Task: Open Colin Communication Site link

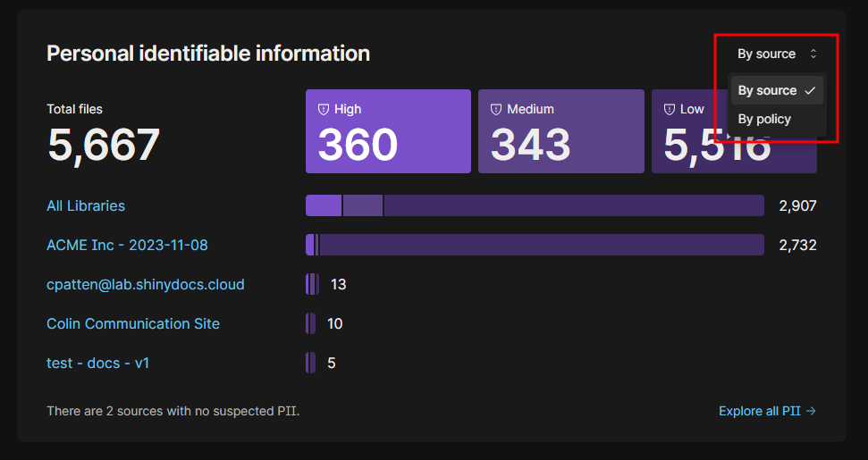Action: tap(132, 323)
